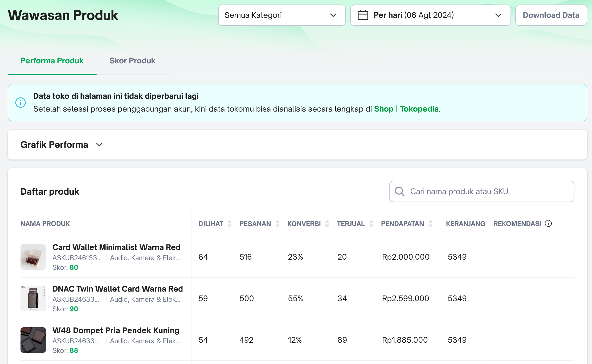
Task: Open the Per hari date range dropdown
Action: [x=430, y=15]
